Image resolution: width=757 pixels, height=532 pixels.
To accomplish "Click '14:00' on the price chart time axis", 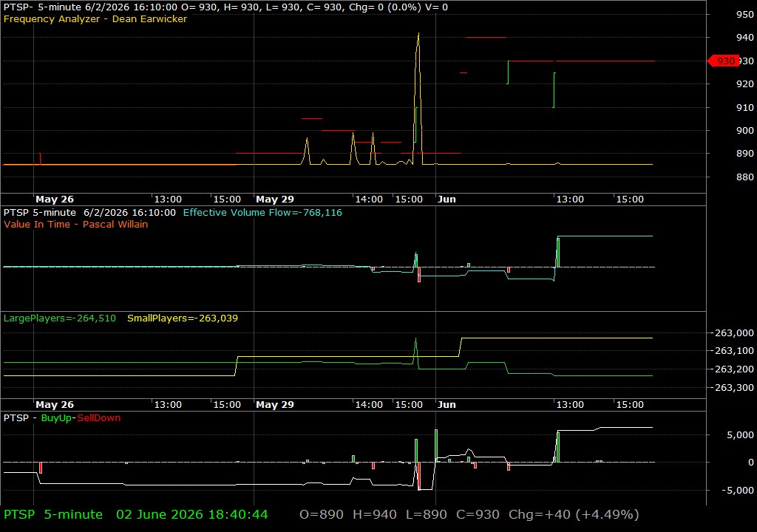I will 369,199.
